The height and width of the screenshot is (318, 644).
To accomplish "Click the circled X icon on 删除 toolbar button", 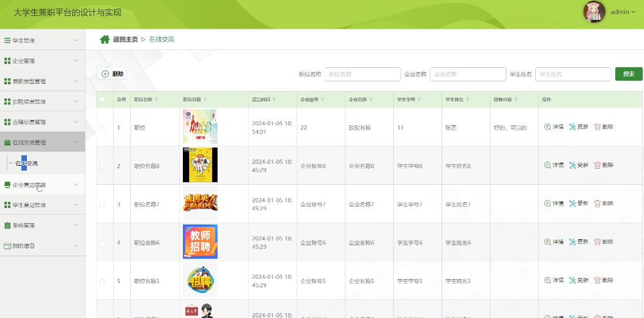I will coord(105,74).
